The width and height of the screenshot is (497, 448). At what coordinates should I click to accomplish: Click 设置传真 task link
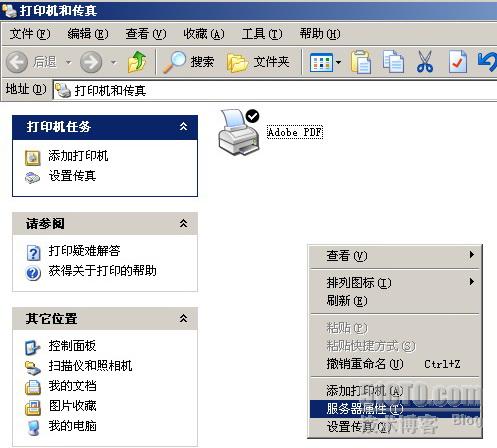pos(72,176)
